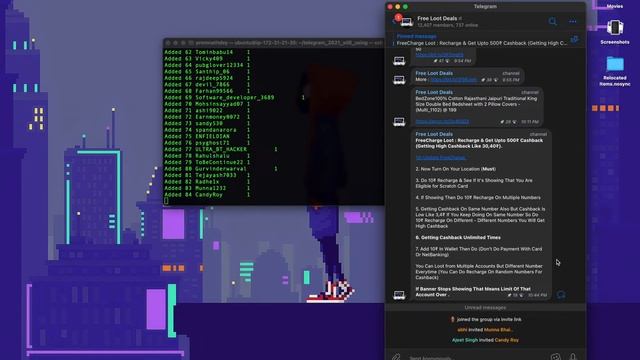The width and height of the screenshot is (640, 360).
Task: Open sender avatar beside the 'More :' message
Action: coord(399,80)
